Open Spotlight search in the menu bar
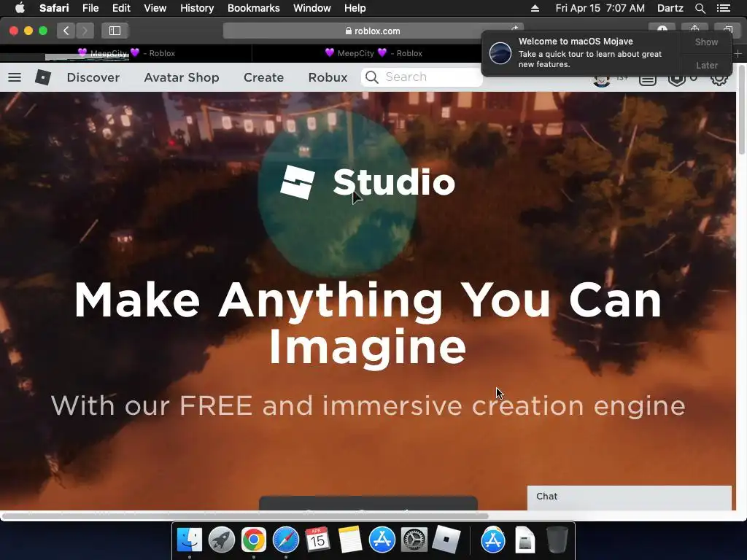Viewport: 747px width, 560px height. click(700, 8)
